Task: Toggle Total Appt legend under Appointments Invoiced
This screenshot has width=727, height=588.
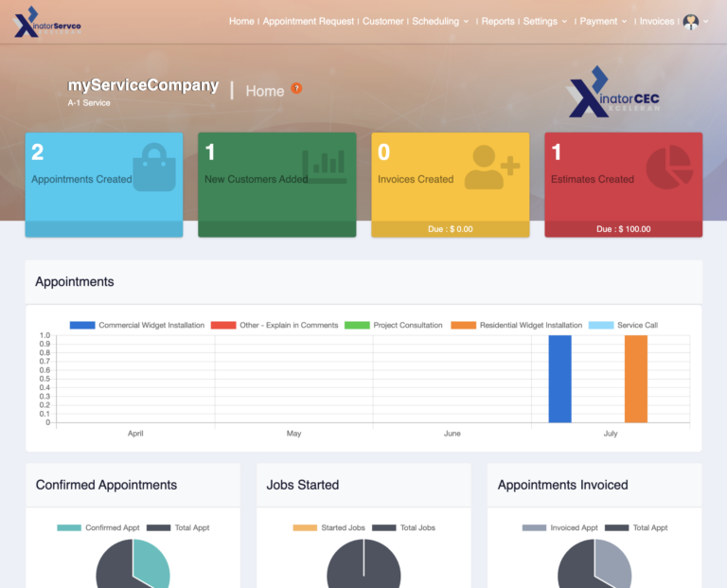Action: 636,527
